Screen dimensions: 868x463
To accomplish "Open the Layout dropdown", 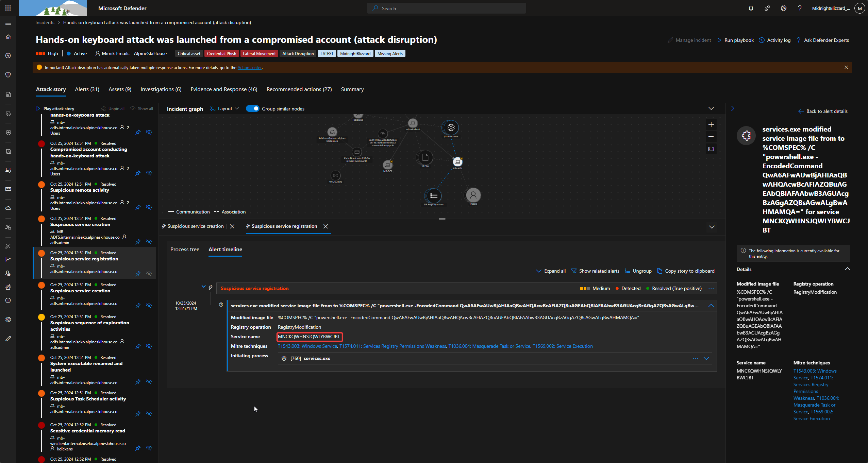I will (225, 108).
